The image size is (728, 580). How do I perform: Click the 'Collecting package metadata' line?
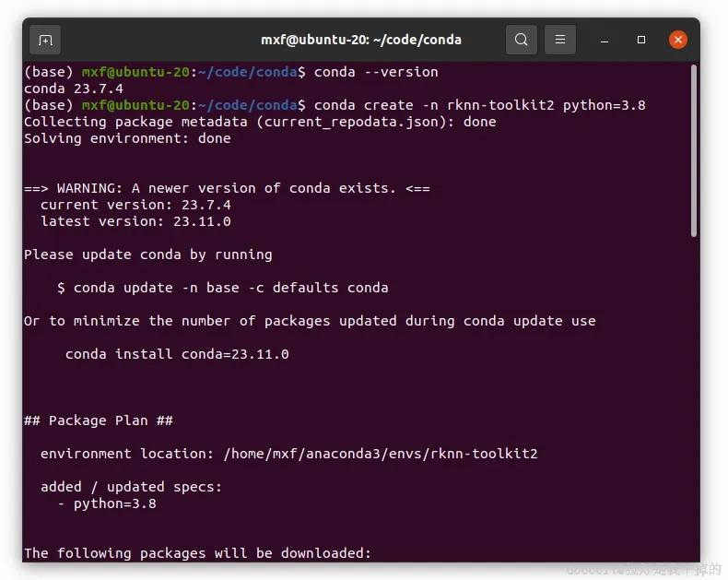[260, 123]
